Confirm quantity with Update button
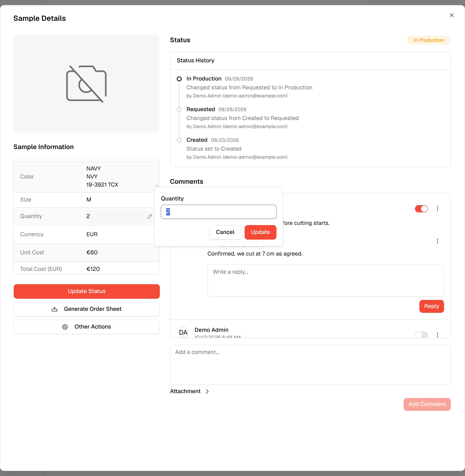 tap(260, 232)
